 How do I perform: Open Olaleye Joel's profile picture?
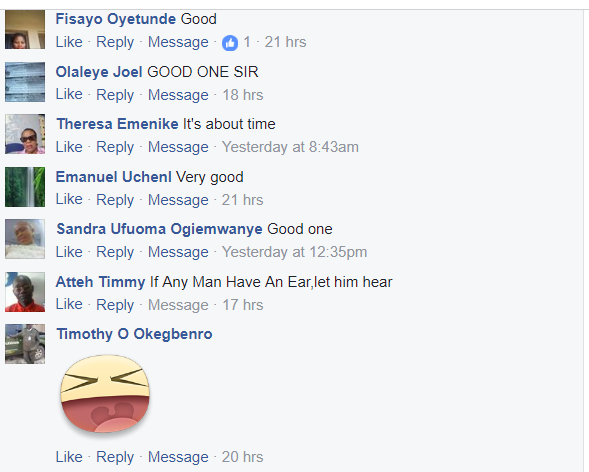click(x=25, y=82)
